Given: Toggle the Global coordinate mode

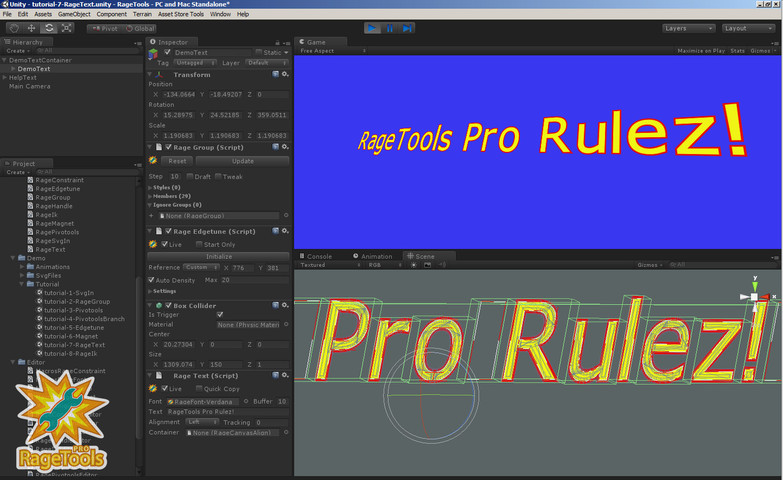Looking at the screenshot, I should pos(139,28).
